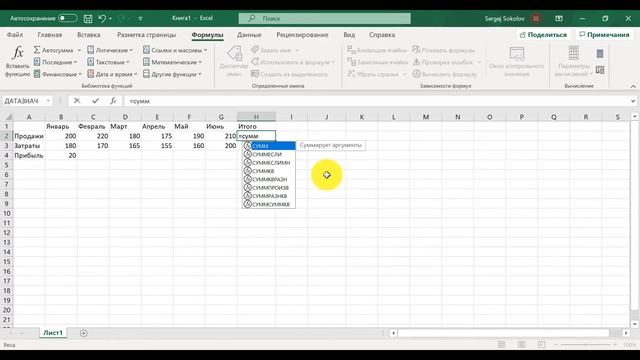The width and height of the screenshot is (640, 360).
Task: Select СУММЕСЛИМН in the autocomplete list
Action: pos(269,162)
